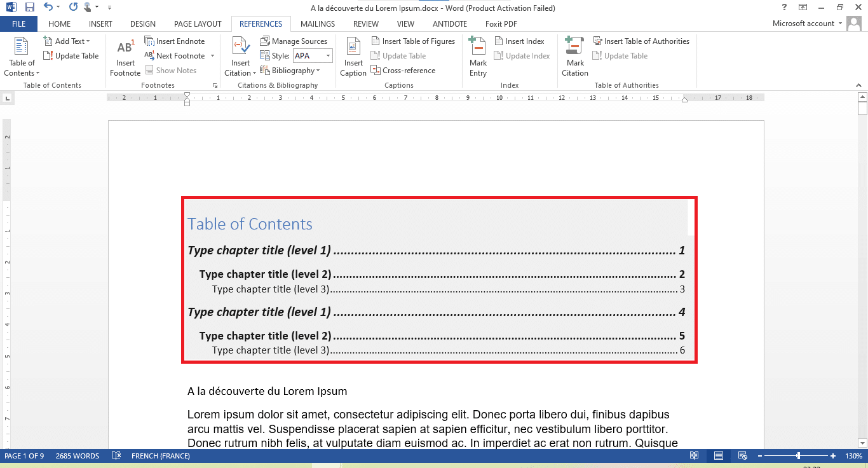868x468 pixels.
Task: Insert a footnote
Action: click(x=125, y=57)
